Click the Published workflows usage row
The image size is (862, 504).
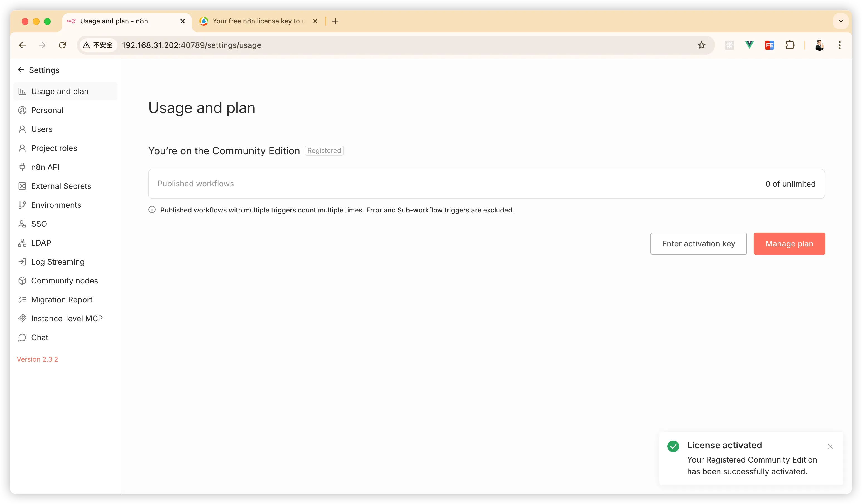pyautogui.click(x=486, y=184)
